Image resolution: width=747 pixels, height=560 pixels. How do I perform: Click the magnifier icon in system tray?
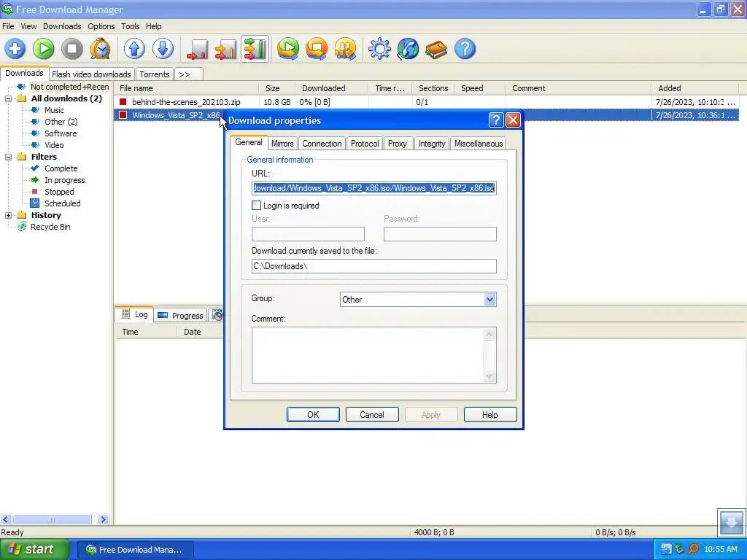point(693,549)
